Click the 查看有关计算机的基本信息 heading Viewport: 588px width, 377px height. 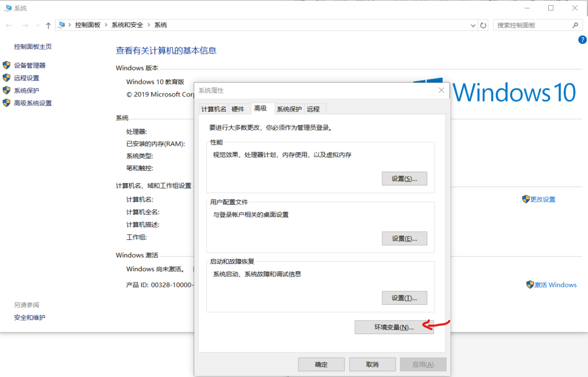[x=166, y=50]
